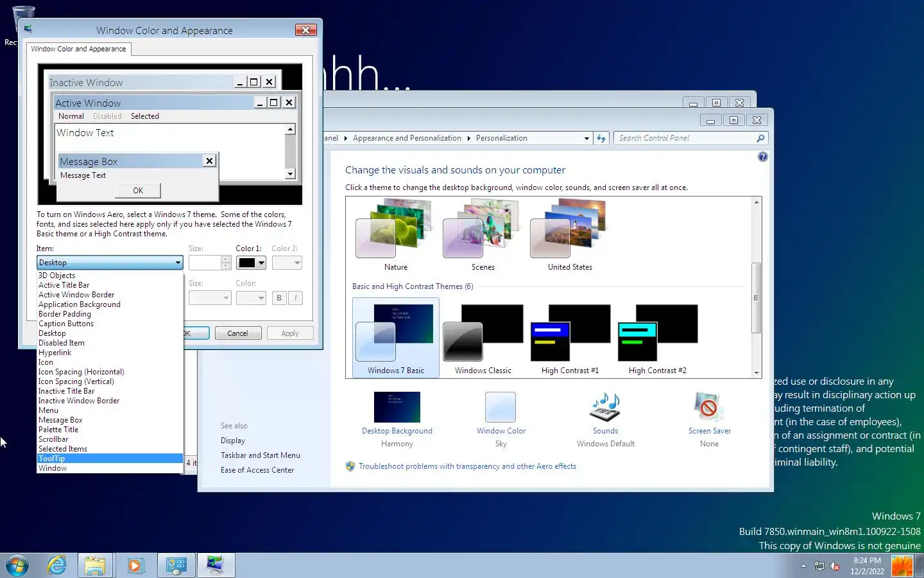924x578 pixels.
Task: Show hidden tray icons arrow
Action: pyautogui.click(x=803, y=566)
